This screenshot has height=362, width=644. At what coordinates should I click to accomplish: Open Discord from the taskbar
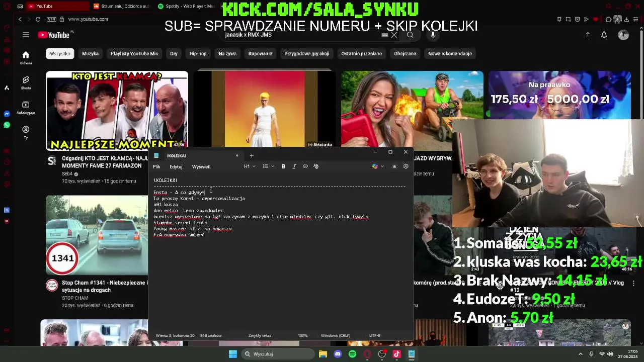(338, 354)
